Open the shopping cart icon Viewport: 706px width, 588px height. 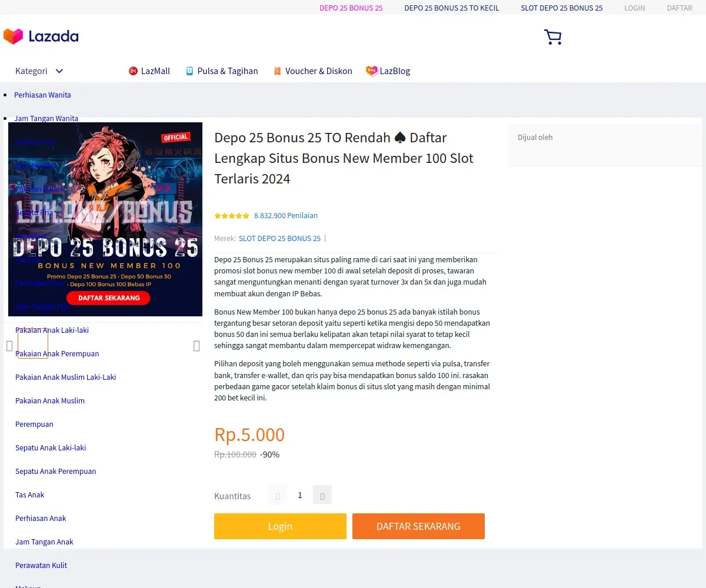click(x=552, y=37)
